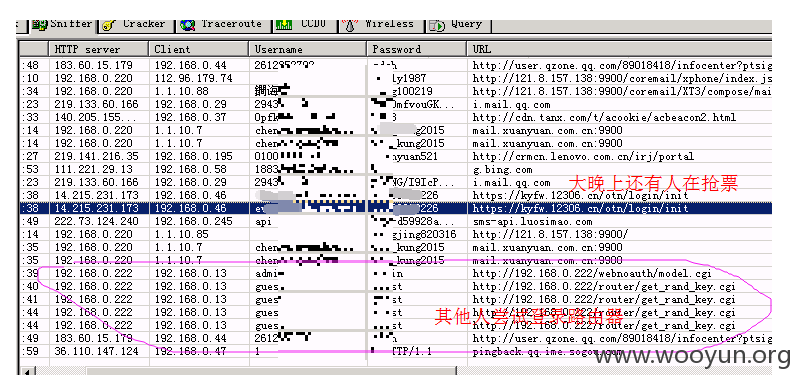Select server cell 219.141.216.35

pyautogui.click(x=96, y=157)
